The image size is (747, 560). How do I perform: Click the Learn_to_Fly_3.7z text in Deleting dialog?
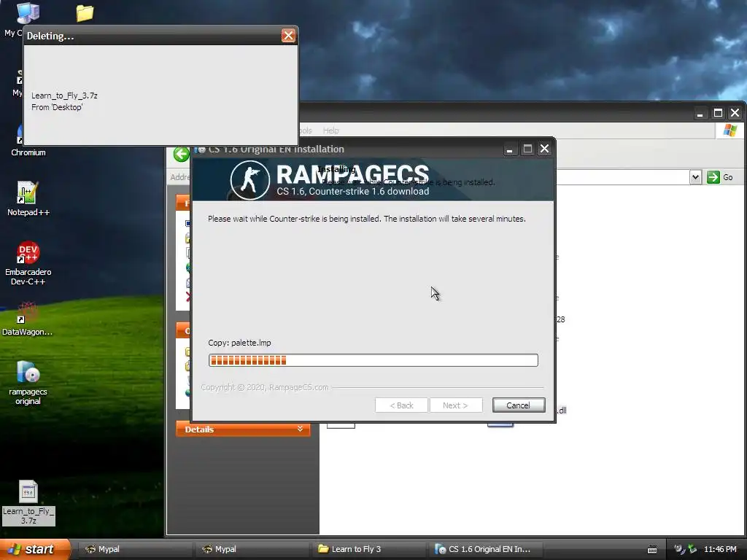(64, 96)
